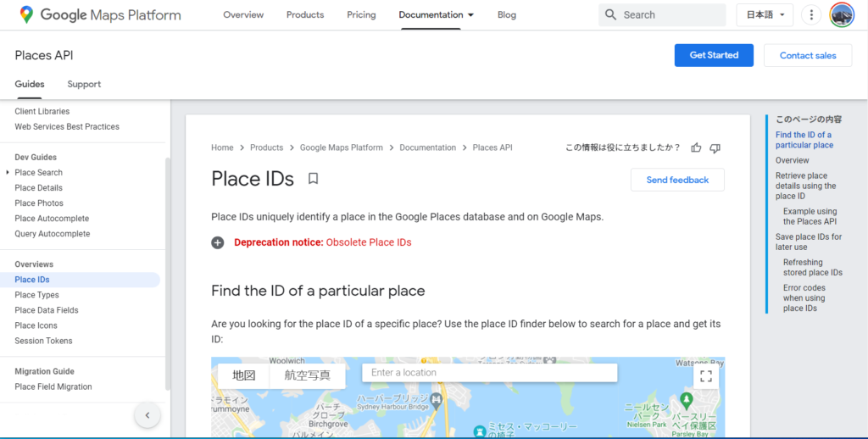The image size is (868, 439).
Task: Open Place Field Migration in sidebar
Action: click(53, 387)
